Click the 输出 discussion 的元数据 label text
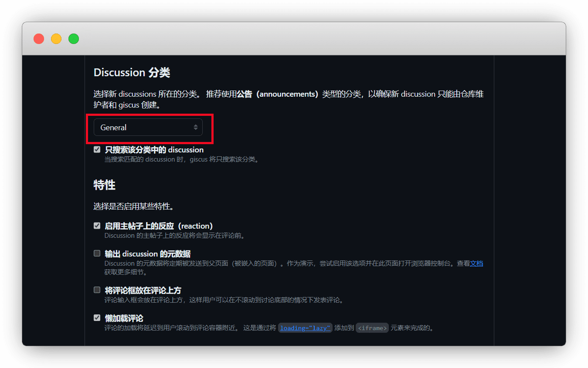The image size is (588, 368). [147, 254]
